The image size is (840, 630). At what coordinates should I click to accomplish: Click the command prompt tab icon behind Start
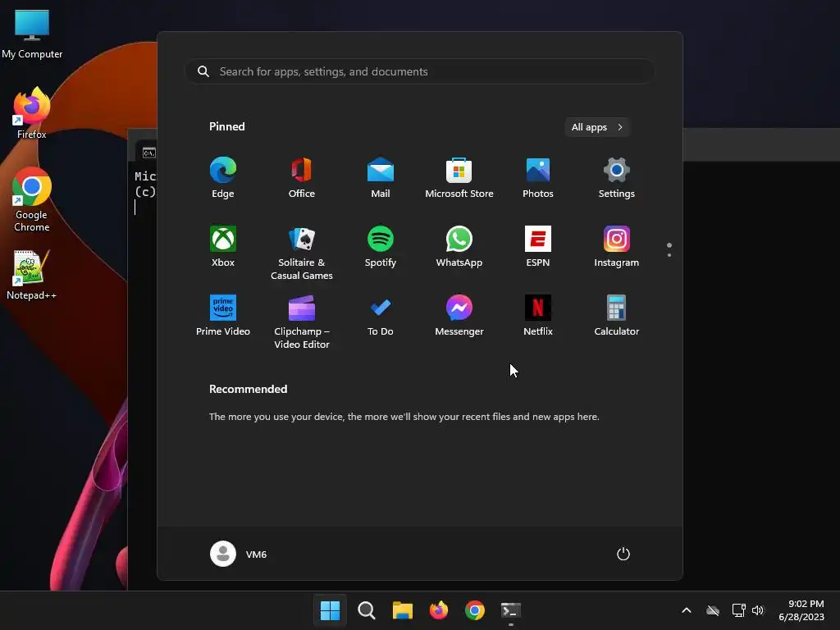point(149,153)
